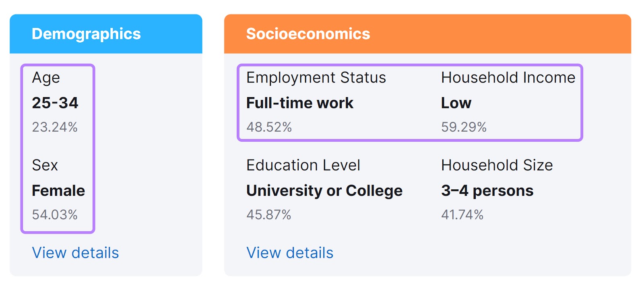Click the 23.24% age percentage
Screen dimensions: 644x286
click(55, 127)
